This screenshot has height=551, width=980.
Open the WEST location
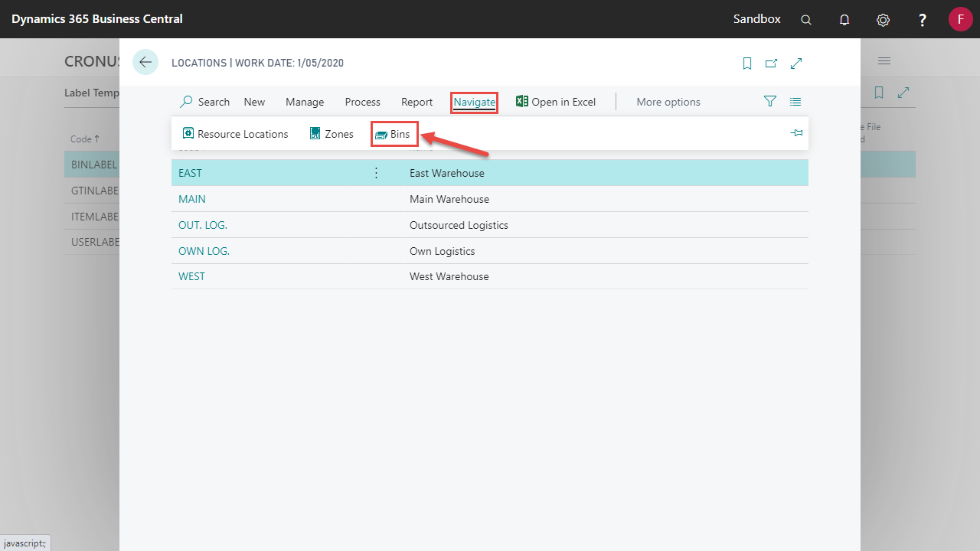point(191,276)
